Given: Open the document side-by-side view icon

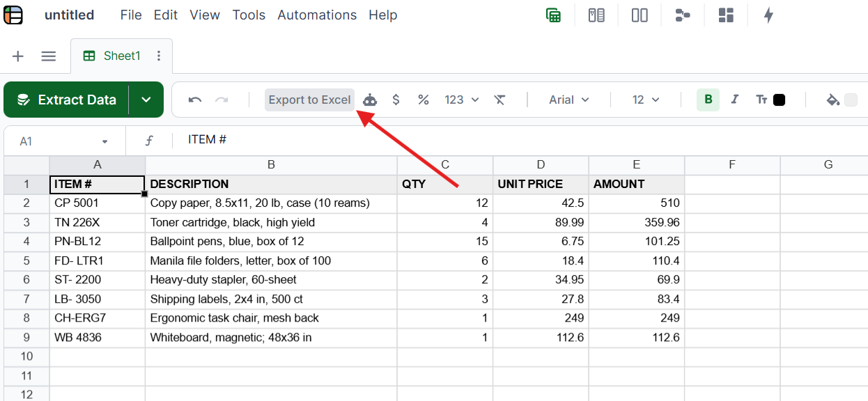Looking at the screenshot, I should [x=596, y=15].
